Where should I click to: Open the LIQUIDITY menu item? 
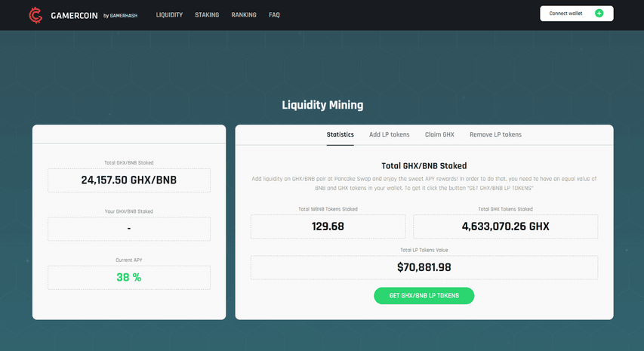[169, 15]
